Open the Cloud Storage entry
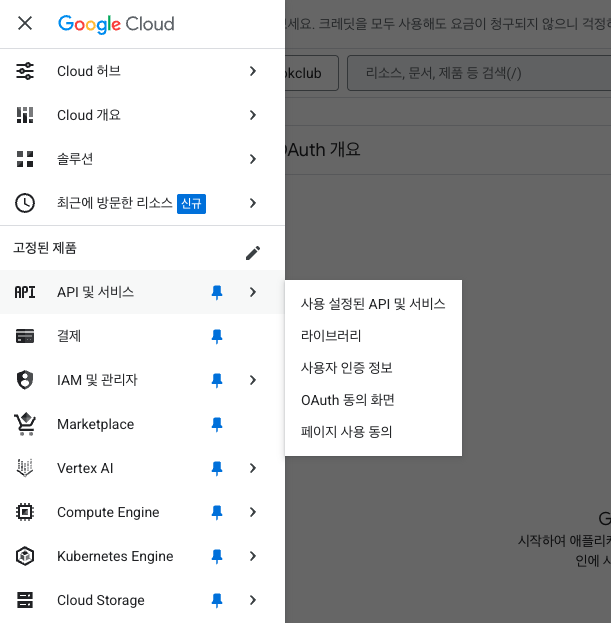611x623 pixels. [x=142, y=600]
